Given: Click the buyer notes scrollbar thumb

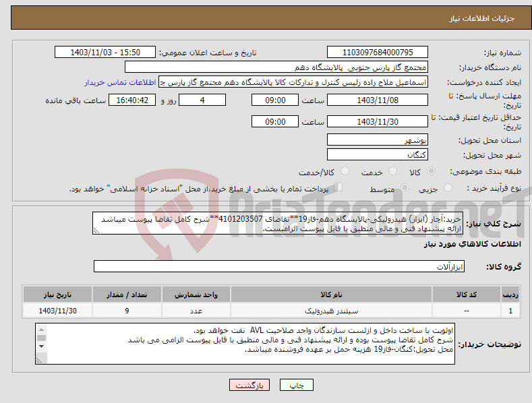Looking at the screenshot, I should [x=41, y=338].
